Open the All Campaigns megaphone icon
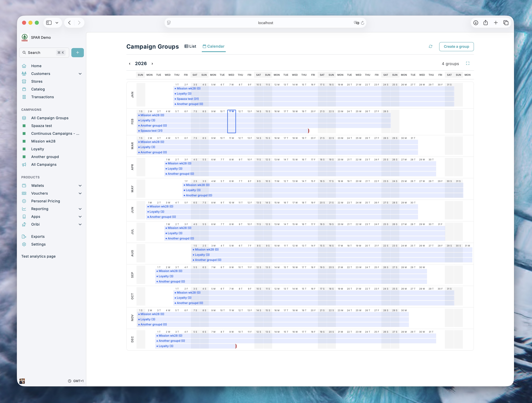Viewport: 532px width, 403px height. (x=24, y=164)
